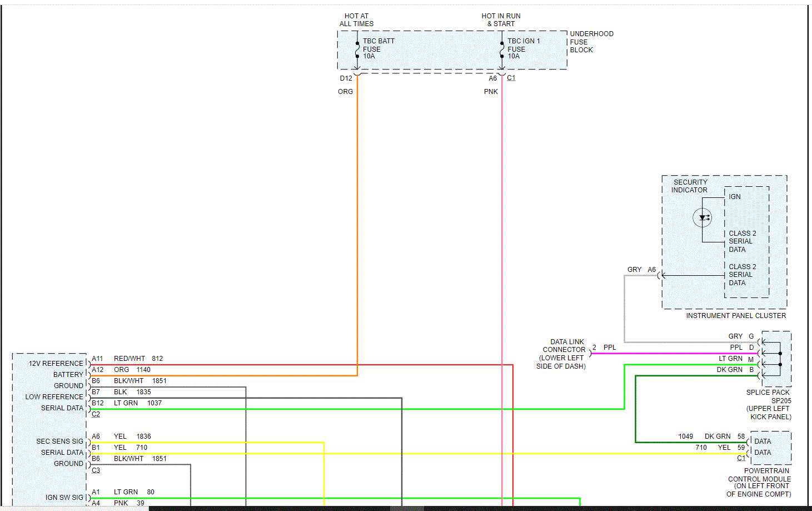
Task: Click the pink PNK ignition wire
Action: (x=502, y=278)
